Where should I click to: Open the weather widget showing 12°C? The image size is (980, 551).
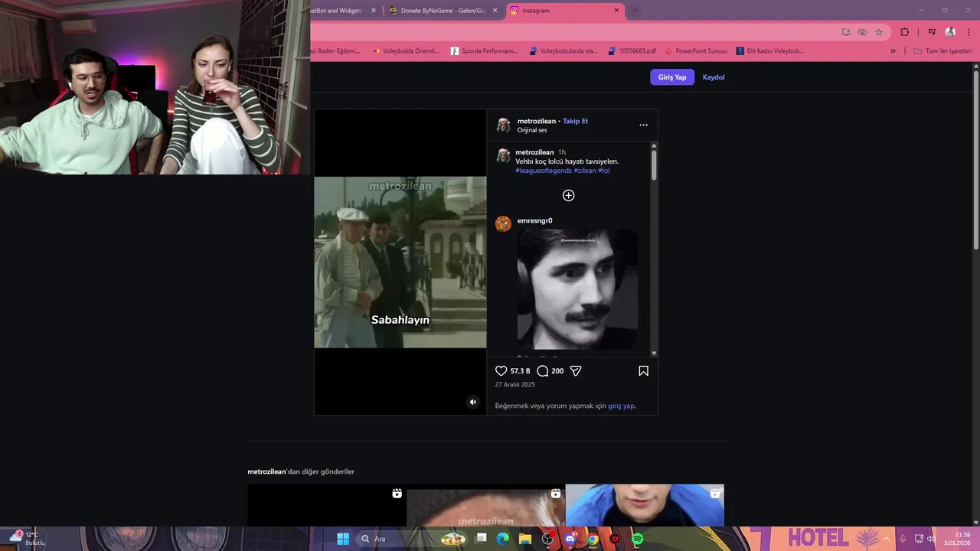(26, 539)
